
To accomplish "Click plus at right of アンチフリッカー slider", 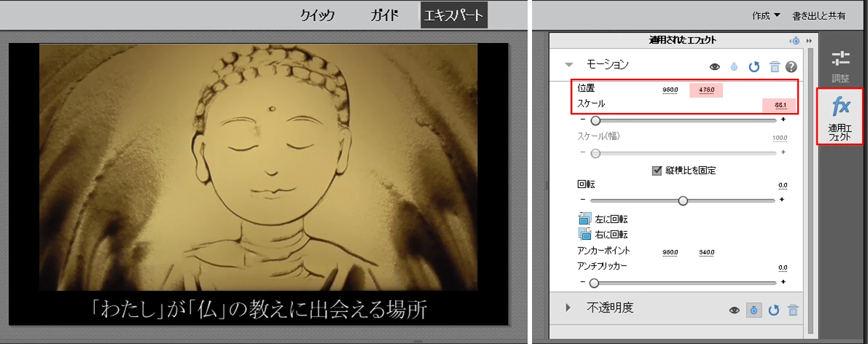I will pyautogui.click(x=783, y=283).
